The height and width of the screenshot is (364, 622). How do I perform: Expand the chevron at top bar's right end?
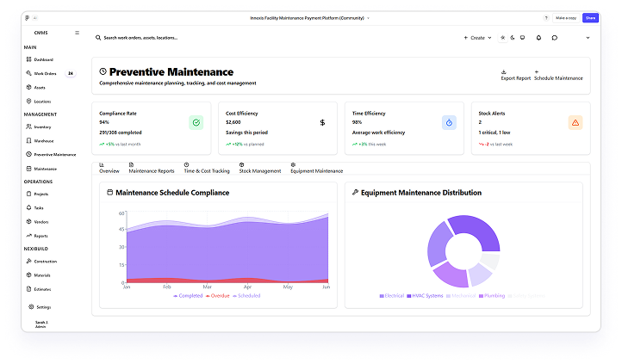(588, 38)
